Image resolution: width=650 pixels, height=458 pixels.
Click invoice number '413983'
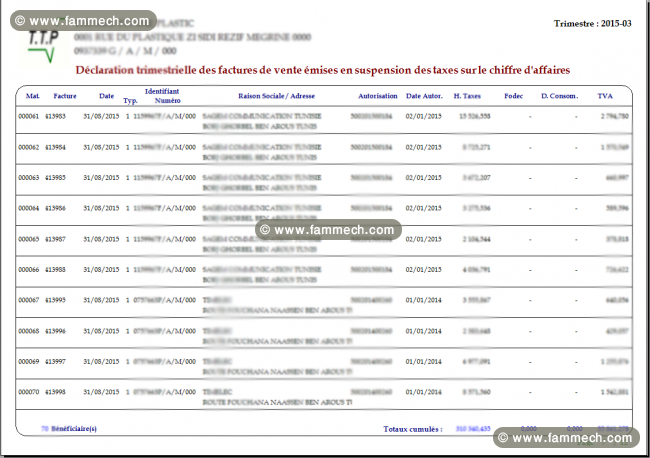pos(56,116)
